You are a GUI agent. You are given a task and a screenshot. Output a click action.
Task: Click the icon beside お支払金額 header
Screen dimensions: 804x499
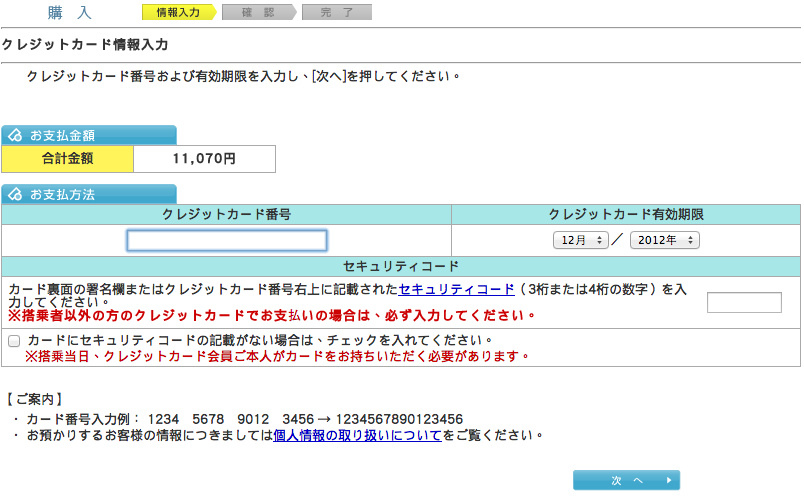[x=15, y=135]
